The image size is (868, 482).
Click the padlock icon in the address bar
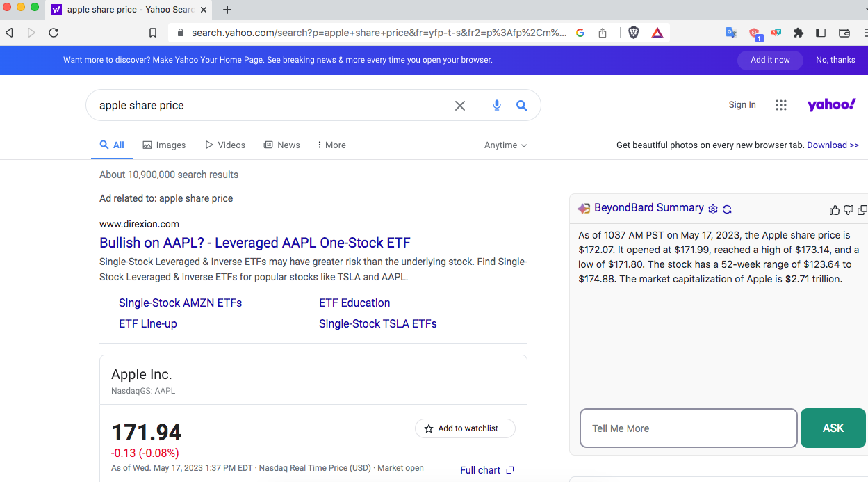(x=181, y=33)
